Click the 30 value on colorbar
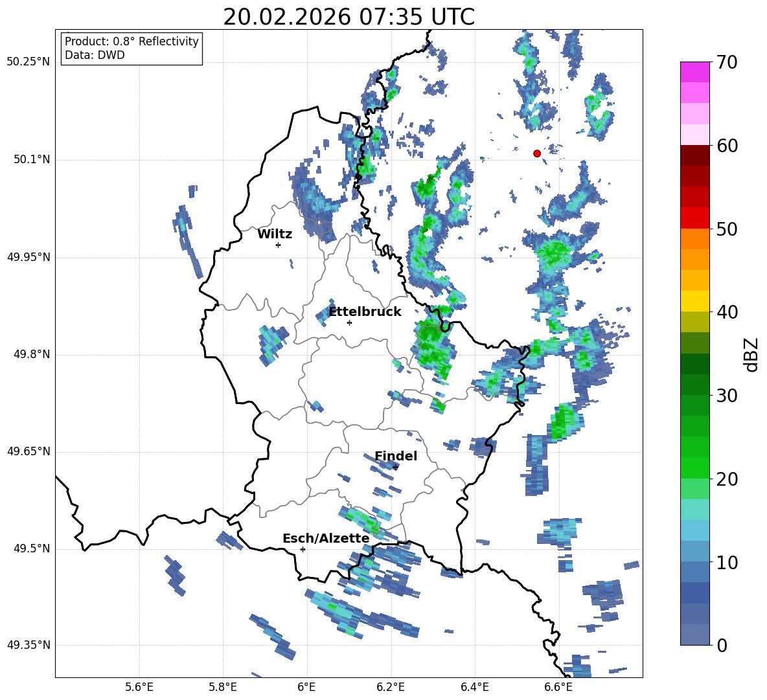The height and width of the screenshot is (700, 767). (727, 396)
